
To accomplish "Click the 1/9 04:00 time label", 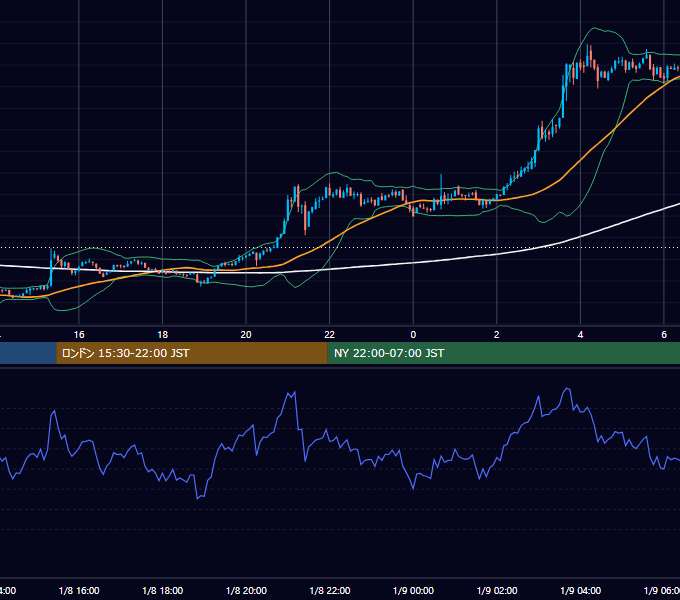I will coord(580,590).
